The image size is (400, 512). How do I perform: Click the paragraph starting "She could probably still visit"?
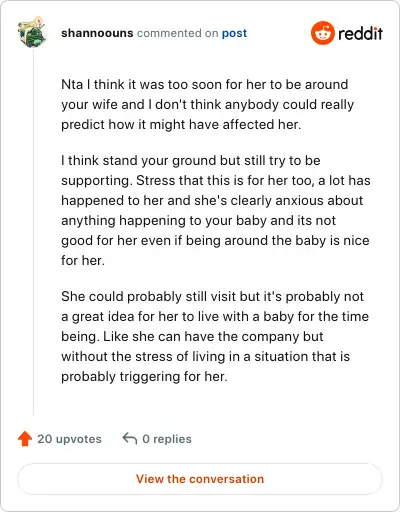215,336
